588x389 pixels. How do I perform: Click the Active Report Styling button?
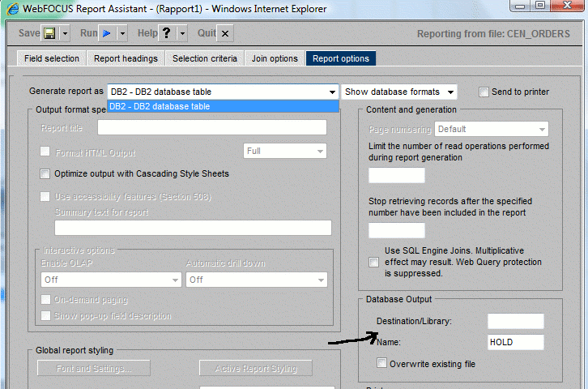256,369
